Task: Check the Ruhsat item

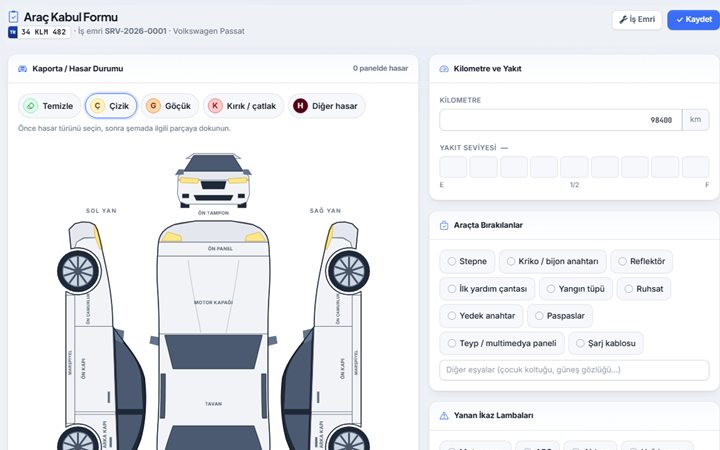Action: pos(644,289)
